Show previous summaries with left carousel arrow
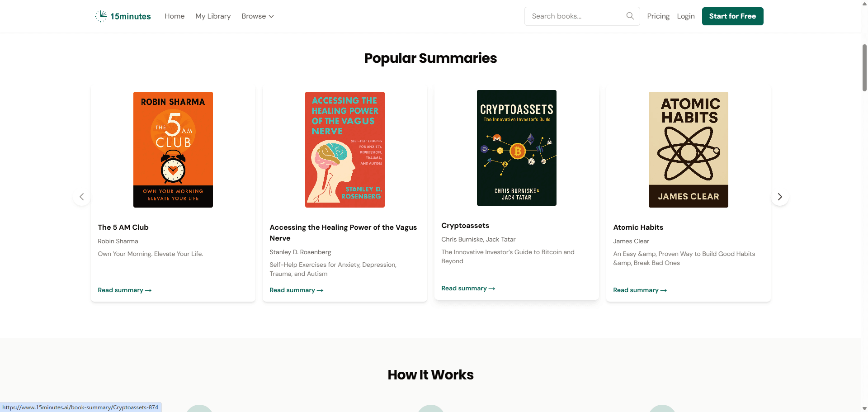 click(x=82, y=197)
